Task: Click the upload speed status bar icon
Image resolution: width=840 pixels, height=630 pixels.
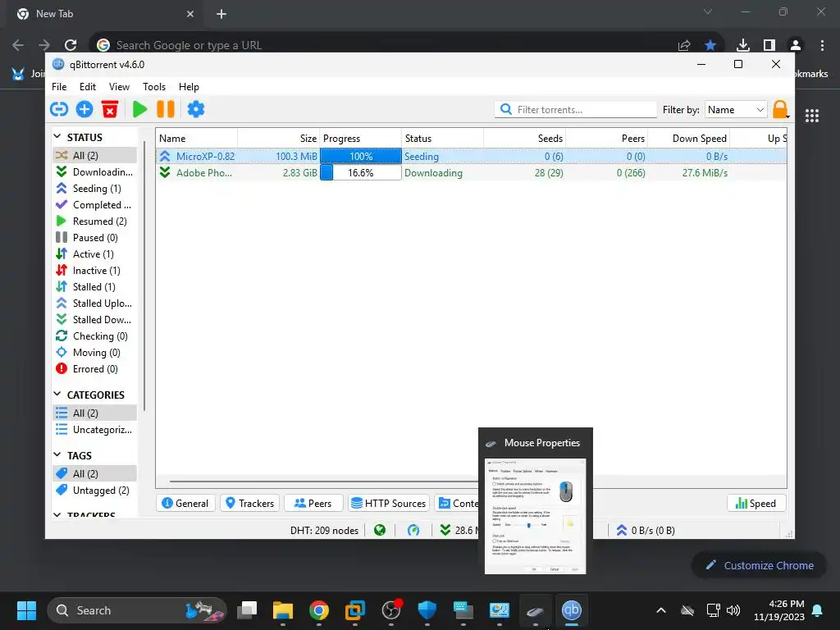Action: [x=622, y=531]
